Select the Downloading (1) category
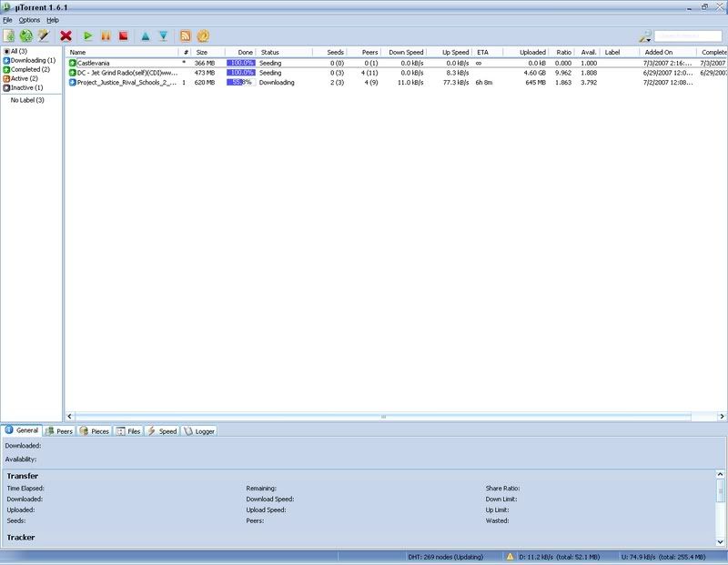Image resolution: width=728 pixels, height=565 pixels. pyautogui.click(x=29, y=60)
